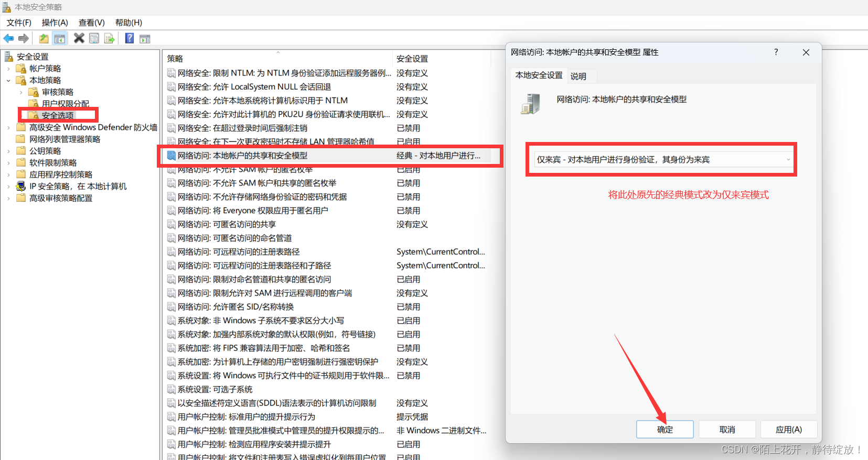Click the 审核策略 folder icon

(34, 92)
